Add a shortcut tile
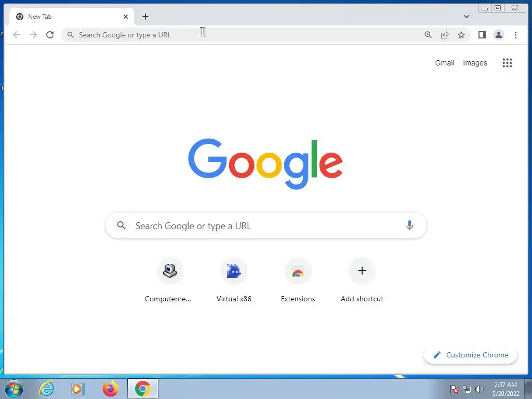This screenshot has height=399, width=532. [x=362, y=280]
